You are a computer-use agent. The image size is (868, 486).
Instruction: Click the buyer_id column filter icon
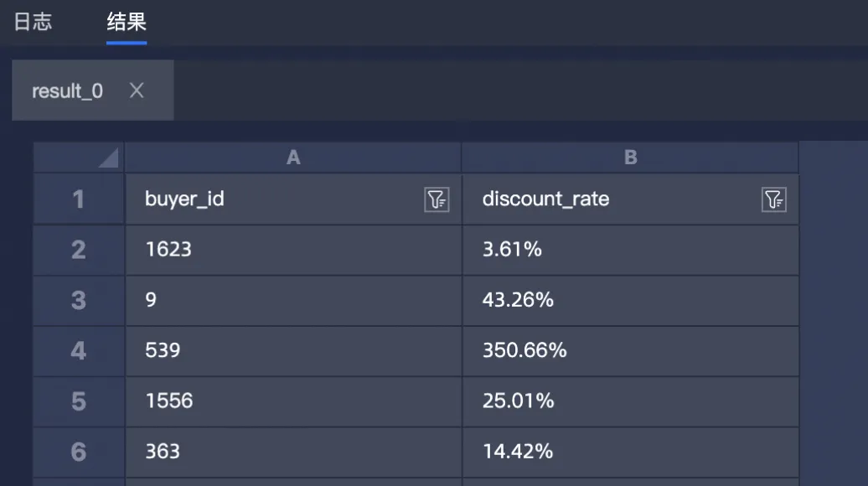[437, 199]
